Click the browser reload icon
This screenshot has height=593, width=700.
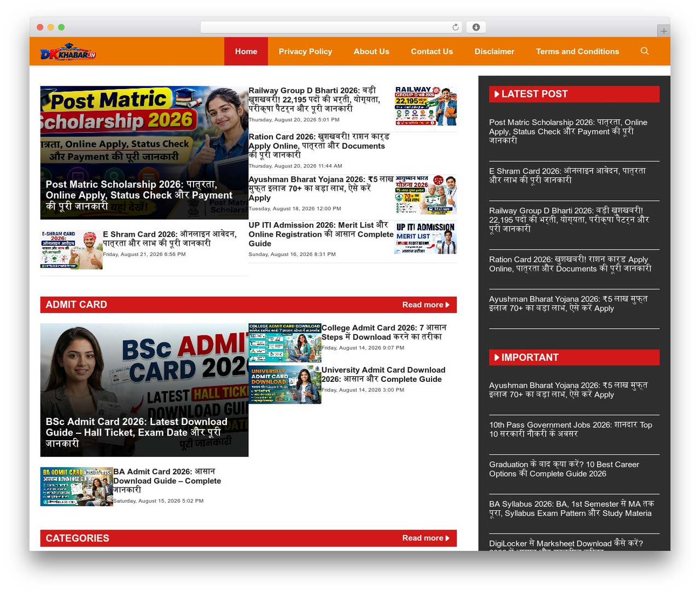456,27
